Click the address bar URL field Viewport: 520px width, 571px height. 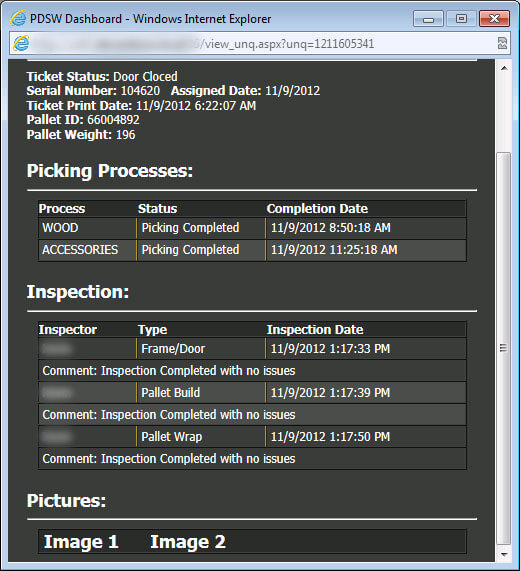260,44
